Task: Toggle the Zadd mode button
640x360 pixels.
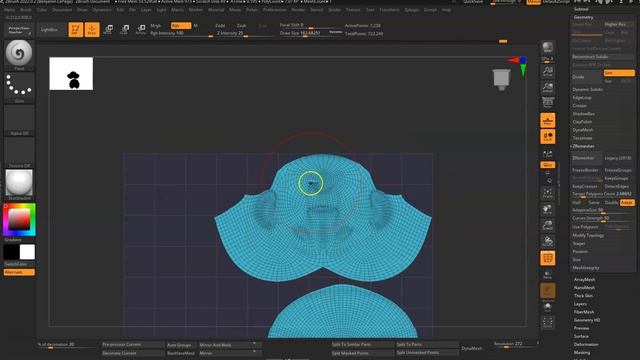Action: pos(220,25)
